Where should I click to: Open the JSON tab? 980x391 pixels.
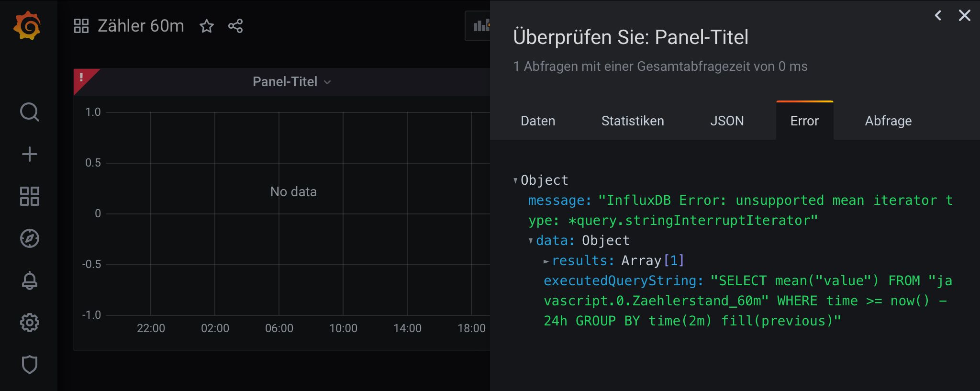coord(727,121)
